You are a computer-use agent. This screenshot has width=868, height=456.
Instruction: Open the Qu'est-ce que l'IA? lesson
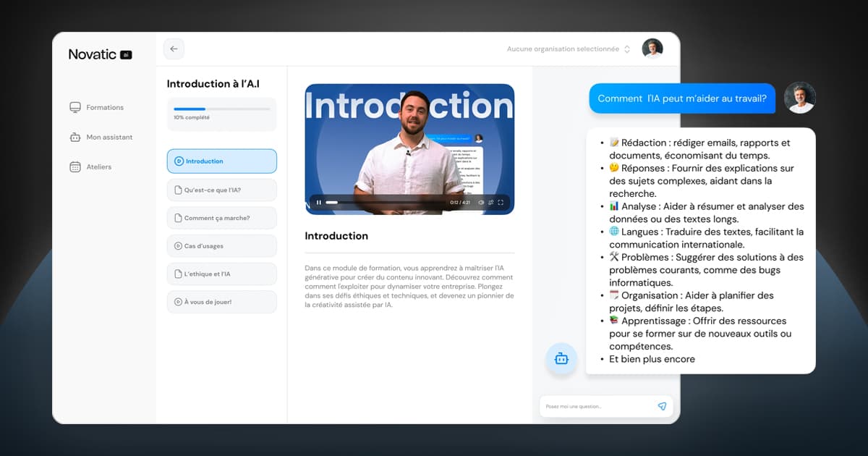click(221, 189)
